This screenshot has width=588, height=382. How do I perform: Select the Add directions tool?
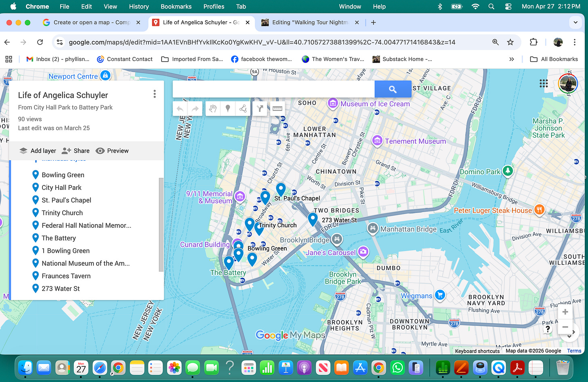point(260,109)
